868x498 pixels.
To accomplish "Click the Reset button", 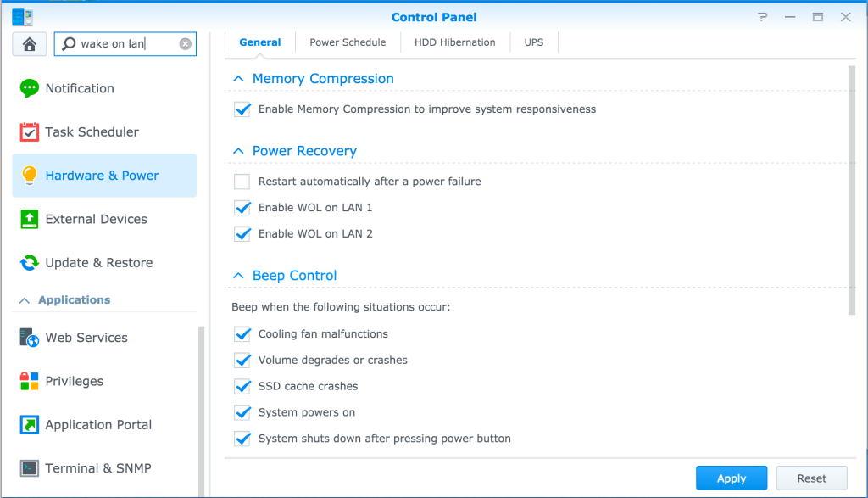I will 811,478.
